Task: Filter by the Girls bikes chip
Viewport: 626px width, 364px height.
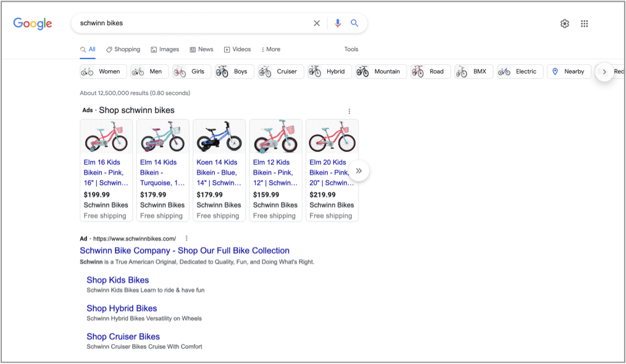Action: click(191, 72)
